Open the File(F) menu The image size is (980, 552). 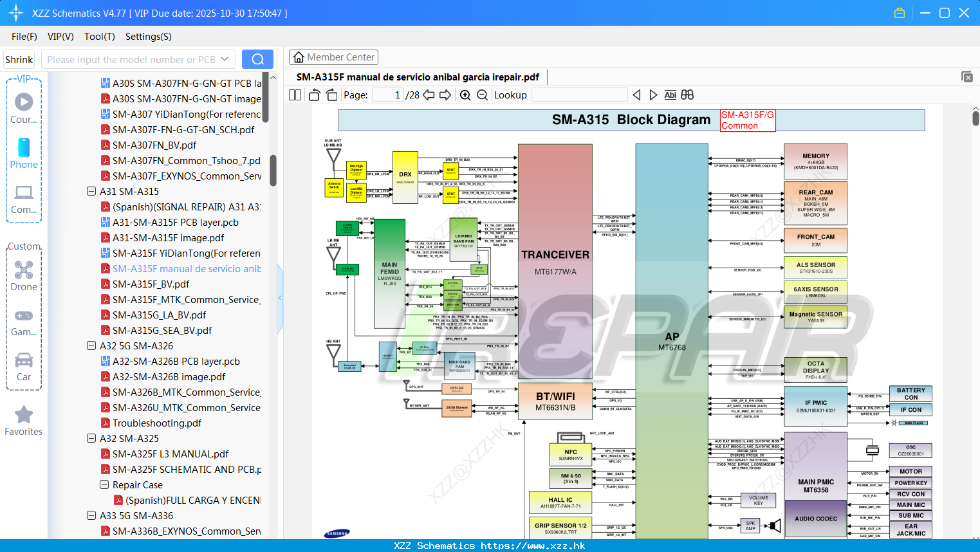[24, 37]
